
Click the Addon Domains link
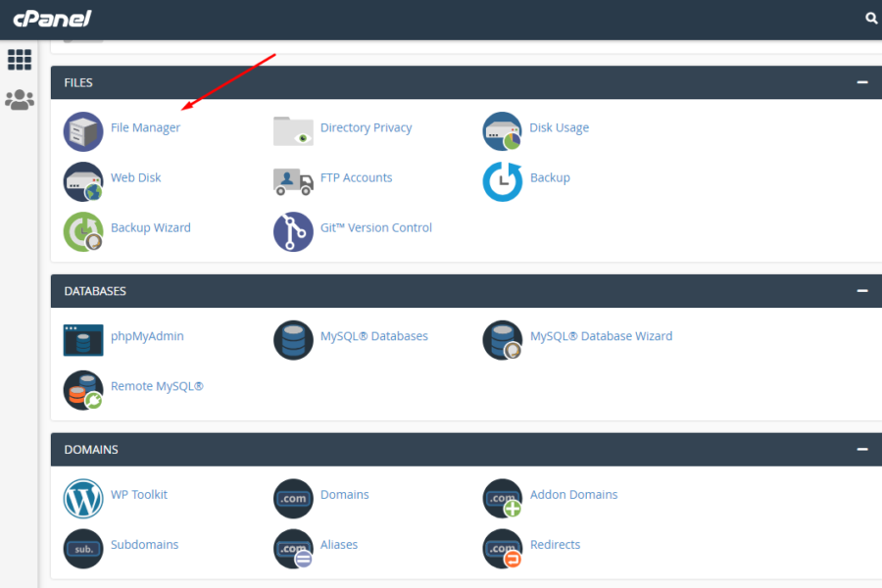coord(573,495)
